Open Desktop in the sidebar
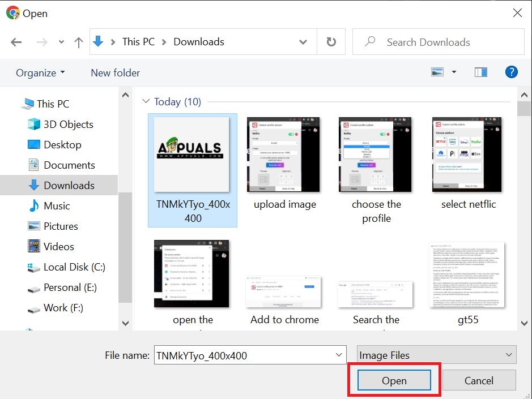Screen dimensions: 532x399 (x=62, y=145)
